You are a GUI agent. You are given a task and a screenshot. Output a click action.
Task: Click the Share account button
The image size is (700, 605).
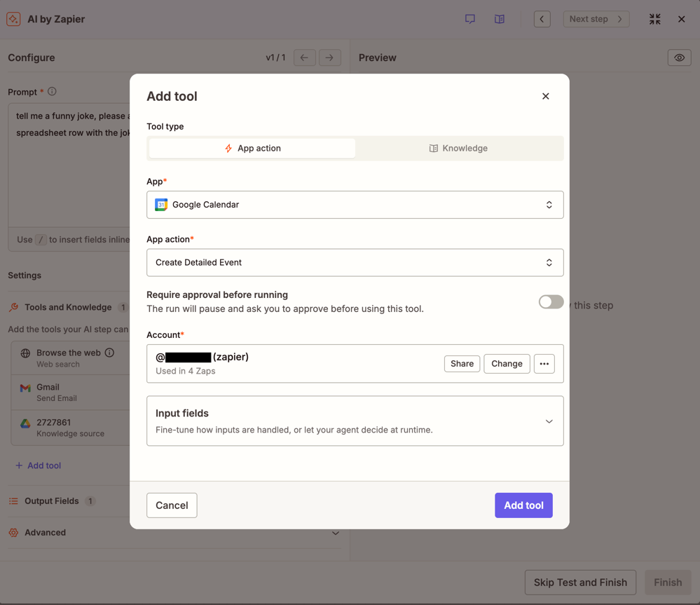pyautogui.click(x=462, y=363)
